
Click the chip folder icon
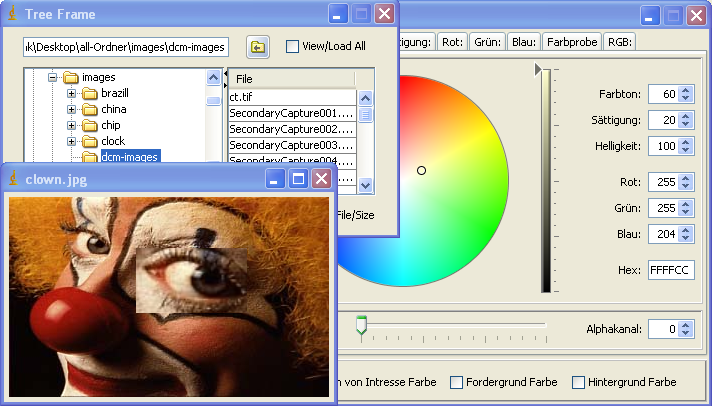[90, 125]
